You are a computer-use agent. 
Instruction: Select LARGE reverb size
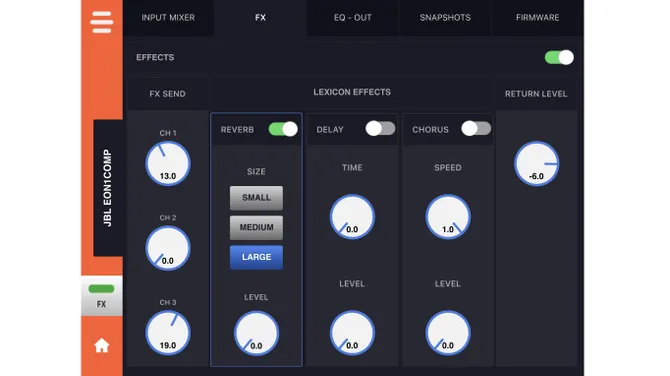256,257
